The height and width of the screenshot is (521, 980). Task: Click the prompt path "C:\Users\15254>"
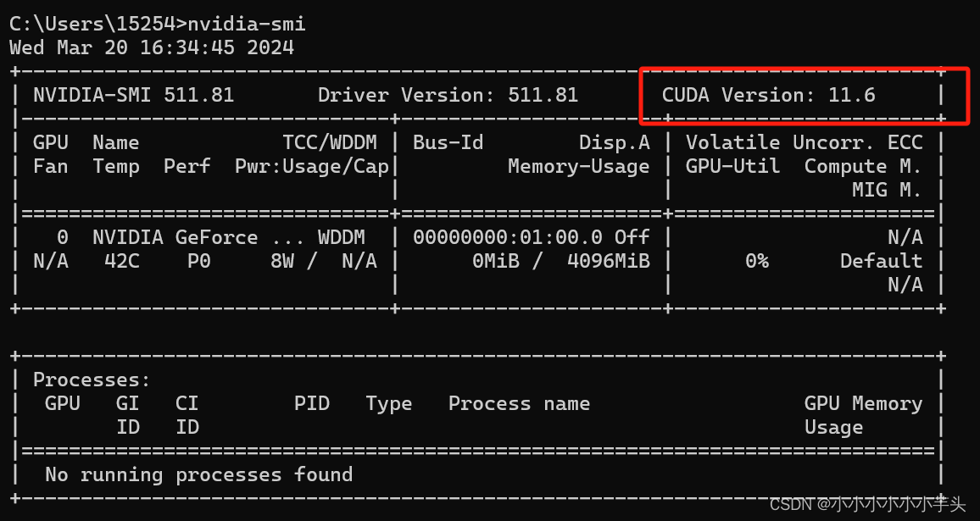click(x=98, y=24)
